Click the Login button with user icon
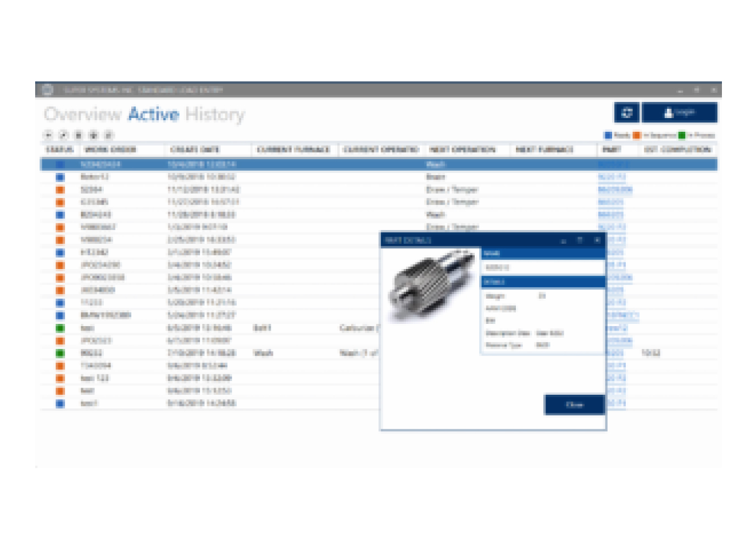Screen dimensions: 756x549 pos(679,113)
